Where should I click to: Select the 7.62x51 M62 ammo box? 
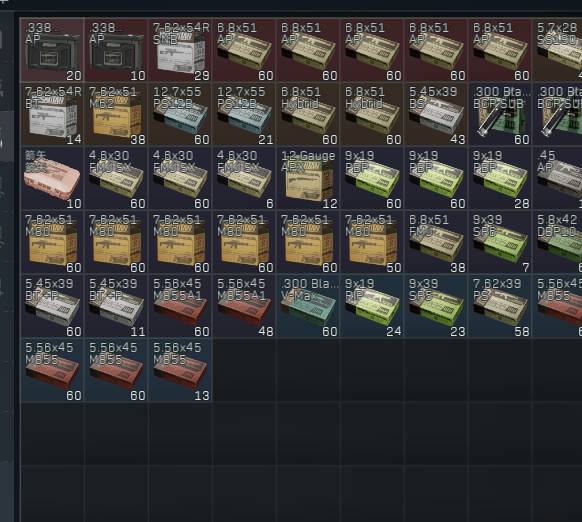point(117,114)
